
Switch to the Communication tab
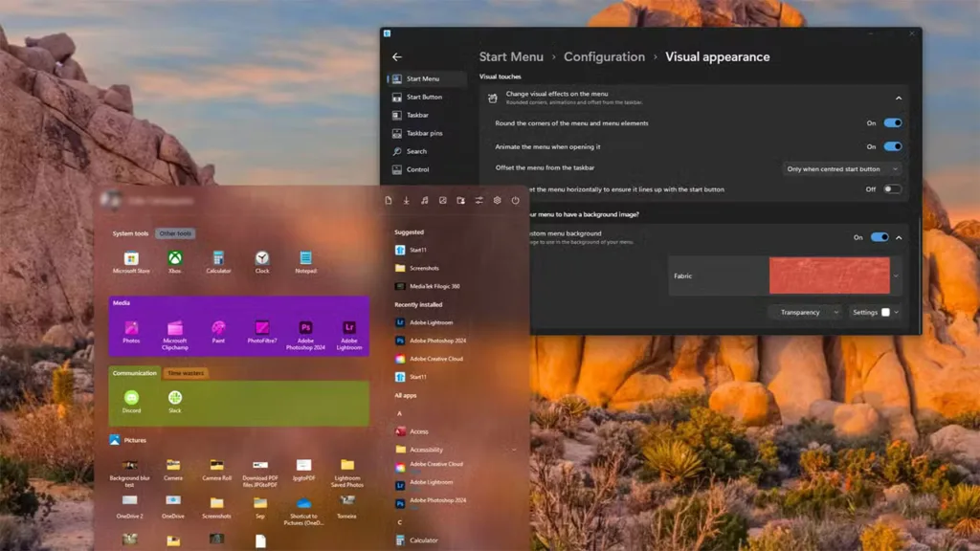click(x=134, y=373)
